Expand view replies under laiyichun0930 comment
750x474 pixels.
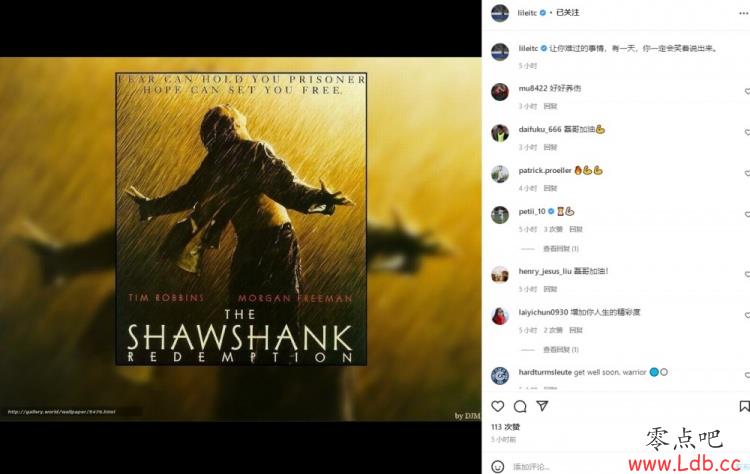point(561,350)
